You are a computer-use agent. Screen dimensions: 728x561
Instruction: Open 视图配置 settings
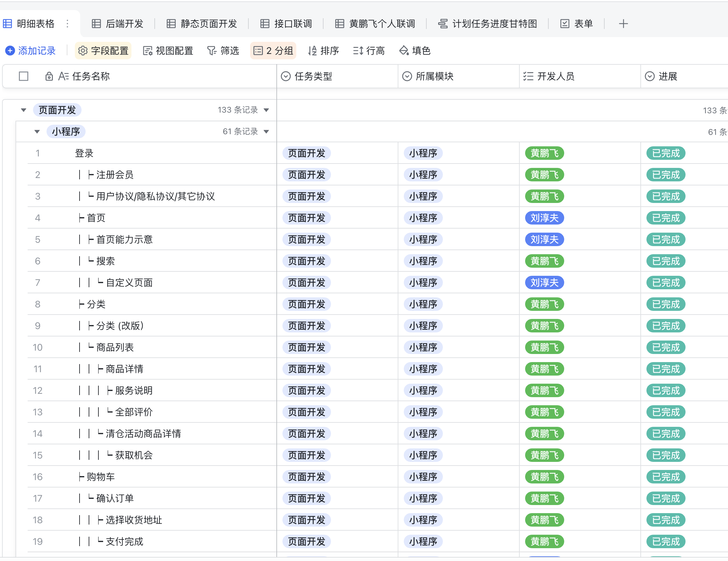pyautogui.click(x=168, y=51)
